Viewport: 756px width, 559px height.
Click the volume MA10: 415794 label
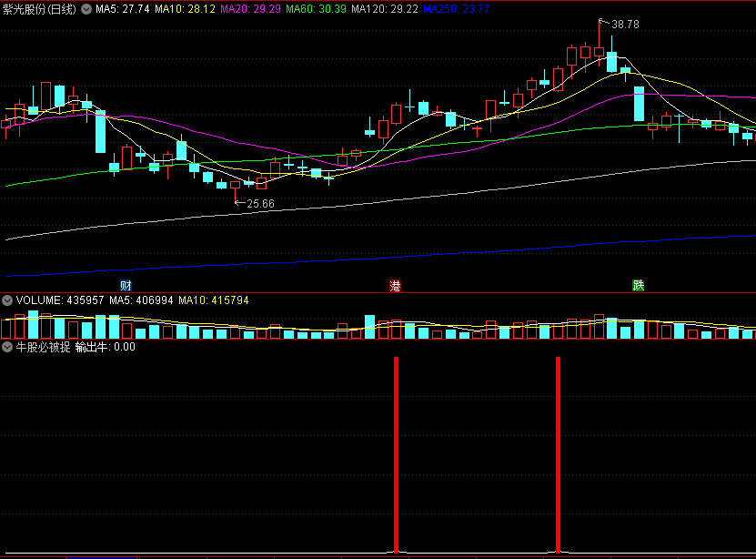[214, 300]
